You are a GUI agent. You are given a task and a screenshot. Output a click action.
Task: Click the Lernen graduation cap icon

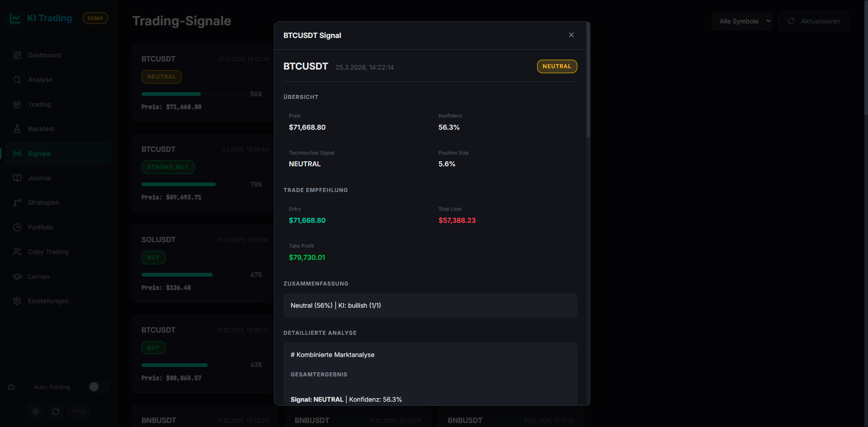[17, 277]
